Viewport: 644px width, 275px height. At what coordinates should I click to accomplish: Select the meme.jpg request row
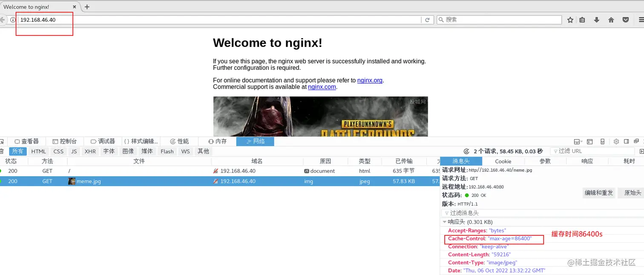[x=89, y=181]
